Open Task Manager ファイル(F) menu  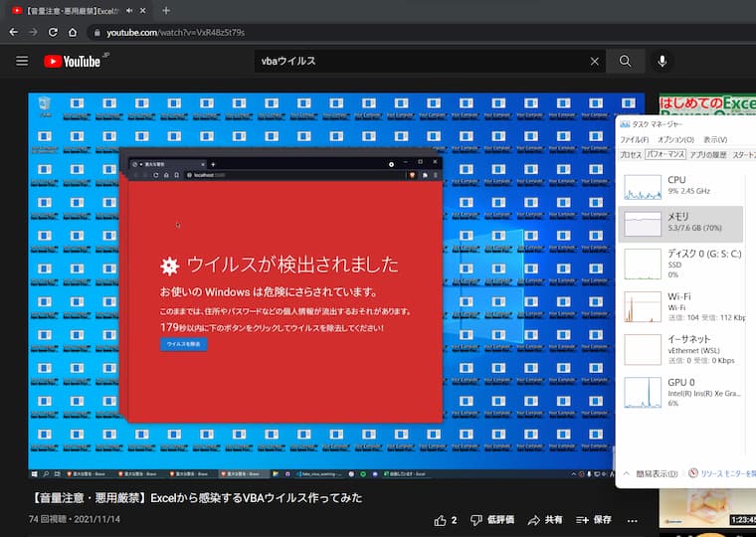(634, 140)
